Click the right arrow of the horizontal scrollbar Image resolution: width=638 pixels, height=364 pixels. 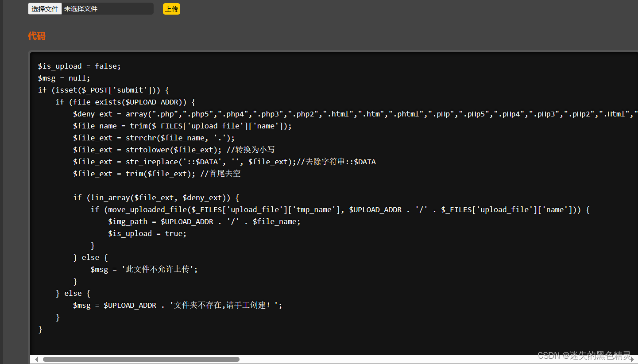(632, 359)
